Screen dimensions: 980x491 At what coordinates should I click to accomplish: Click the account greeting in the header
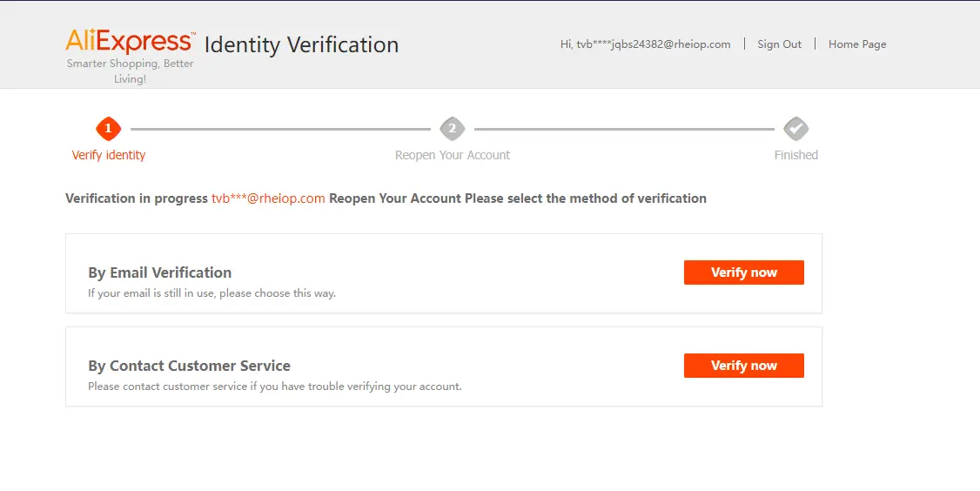(646, 44)
